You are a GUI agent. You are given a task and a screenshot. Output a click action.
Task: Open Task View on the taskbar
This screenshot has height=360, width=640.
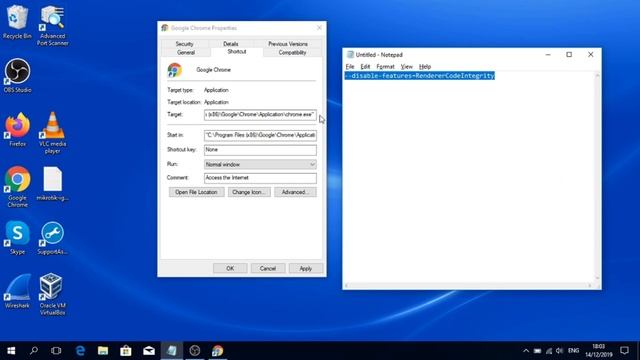[x=56, y=351]
